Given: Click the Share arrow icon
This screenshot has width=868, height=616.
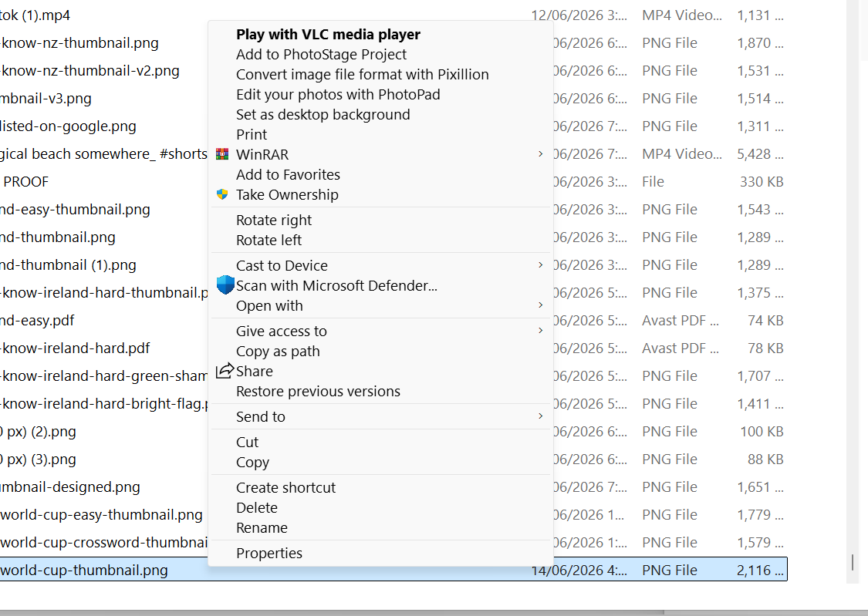Looking at the screenshot, I should (x=225, y=371).
